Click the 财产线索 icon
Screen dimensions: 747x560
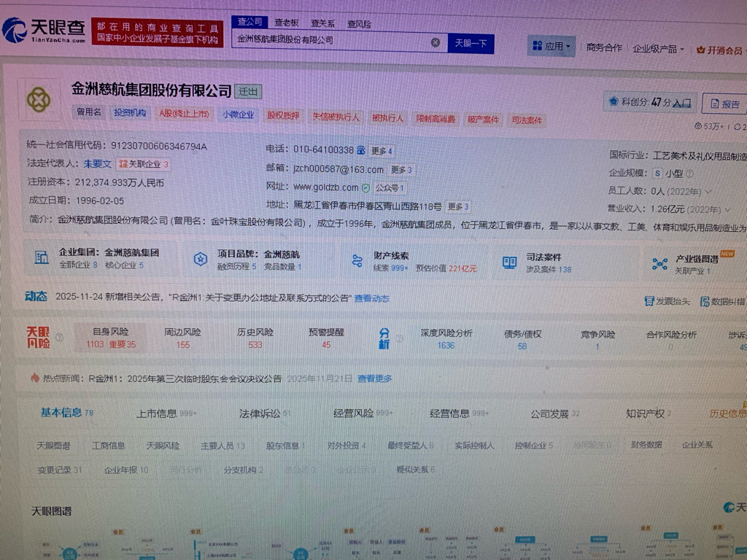tap(357, 261)
